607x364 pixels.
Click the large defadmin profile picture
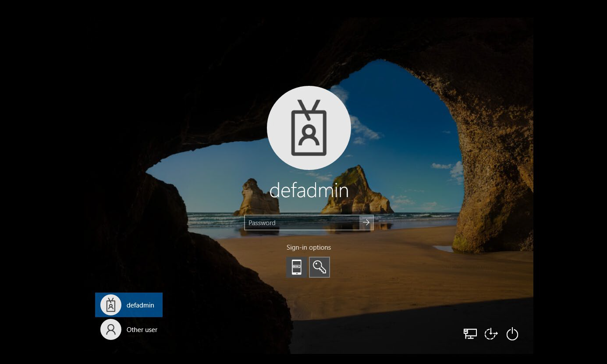pos(309,128)
